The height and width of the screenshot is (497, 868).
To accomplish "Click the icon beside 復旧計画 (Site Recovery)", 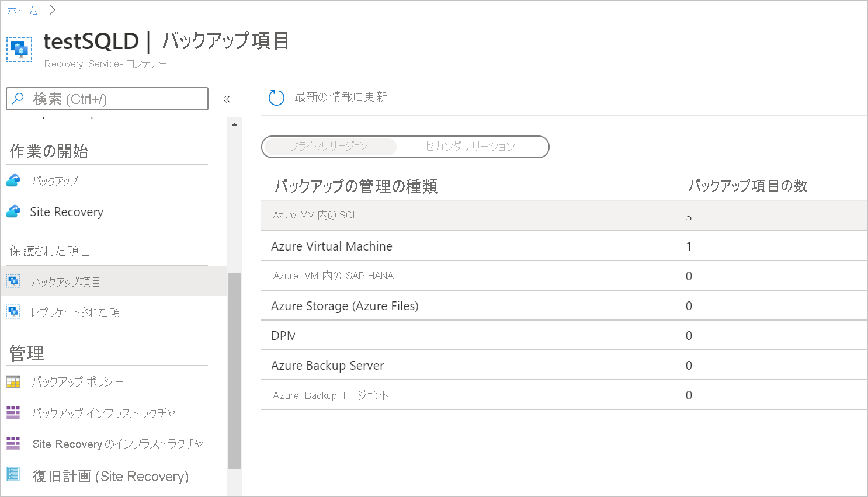I will point(13,474).
